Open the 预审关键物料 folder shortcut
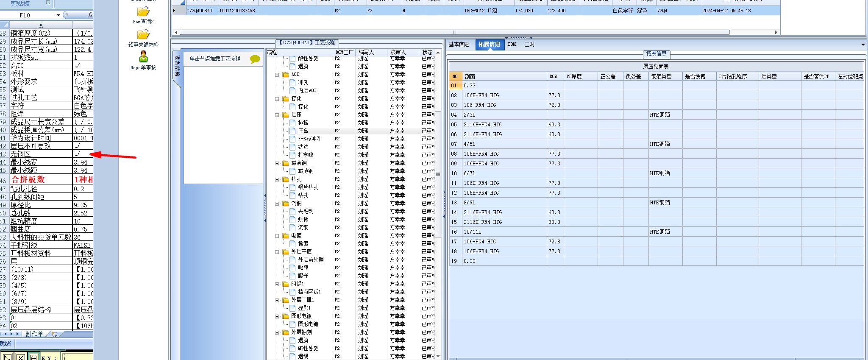 (143, 34)
